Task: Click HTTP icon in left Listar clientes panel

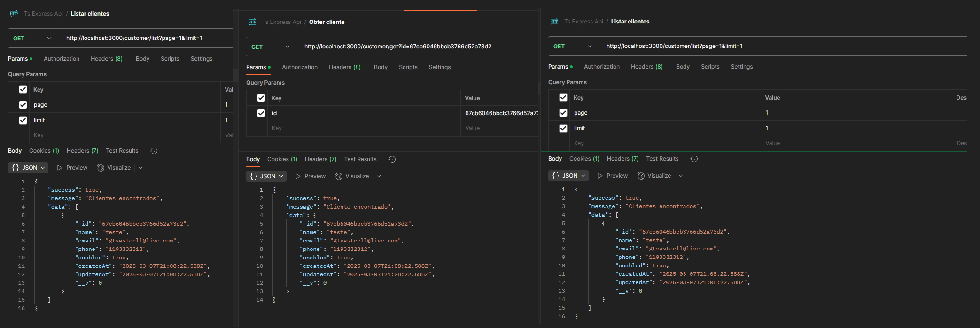Action: (x=14, y=14)
